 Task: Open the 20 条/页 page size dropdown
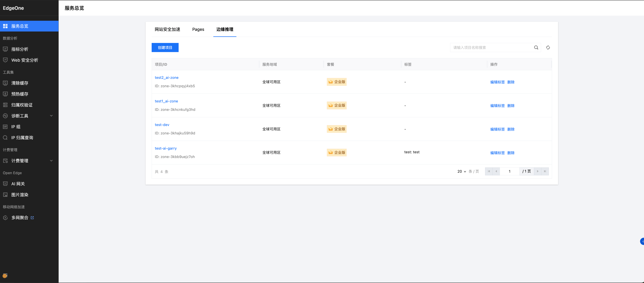[x=462, y=171]
